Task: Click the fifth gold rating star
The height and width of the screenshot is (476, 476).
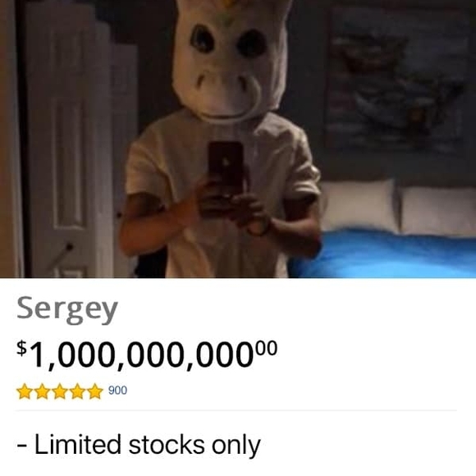Action: click(x=94, y=391)
